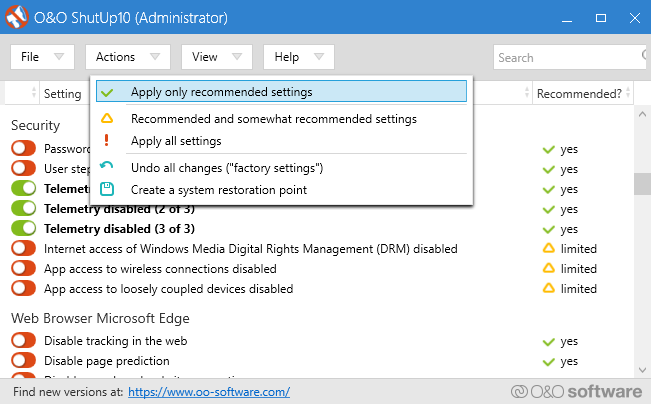
Task: Click the yellow triangle for wireless connections row
Action: point(549,268)
